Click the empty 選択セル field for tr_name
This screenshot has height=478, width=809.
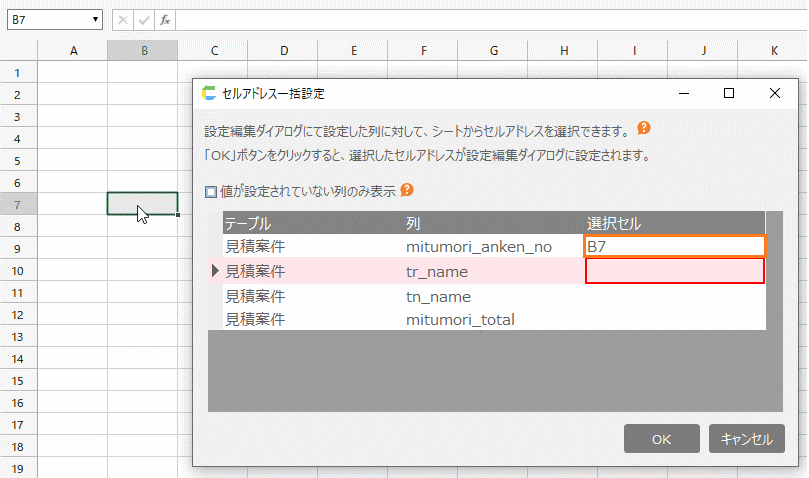click(674, 271)
